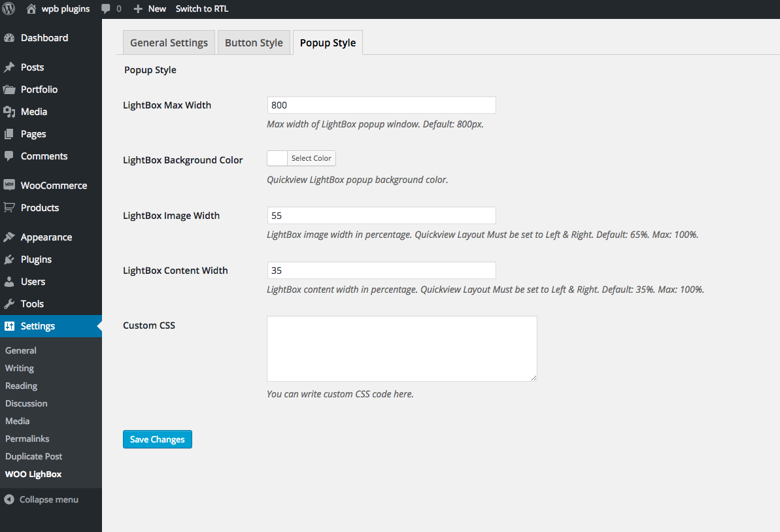
Task: Open Permalinks under Settings submenu
Action: 27,439
